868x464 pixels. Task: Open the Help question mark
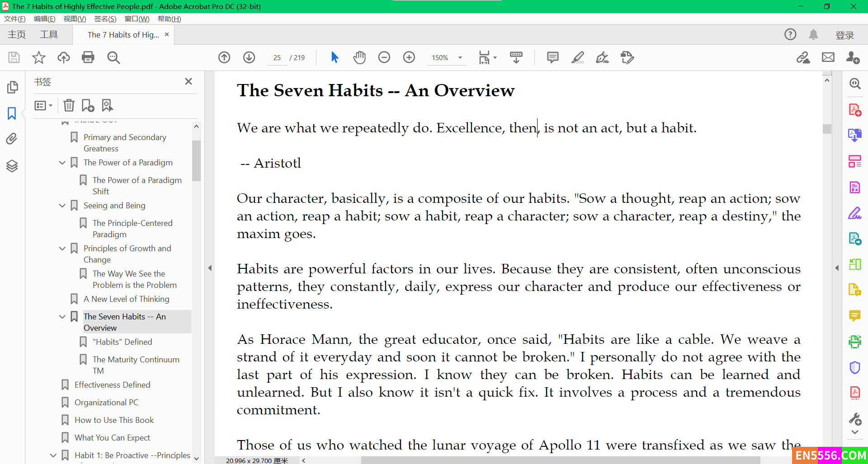point(790,34)
